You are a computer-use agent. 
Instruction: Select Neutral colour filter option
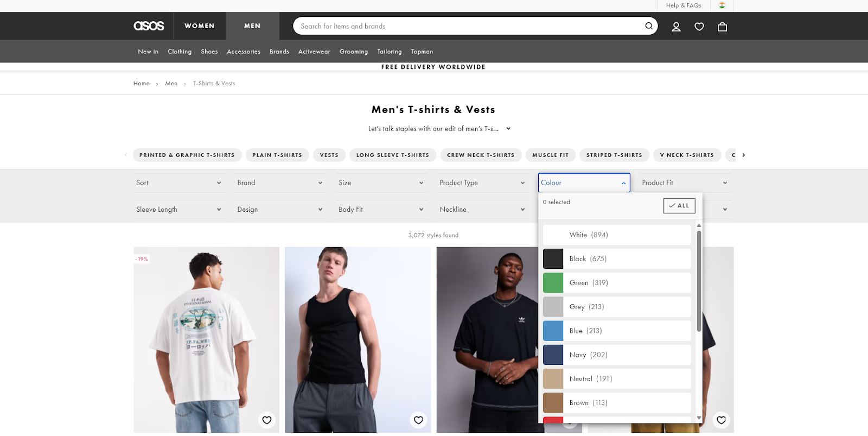617,379
